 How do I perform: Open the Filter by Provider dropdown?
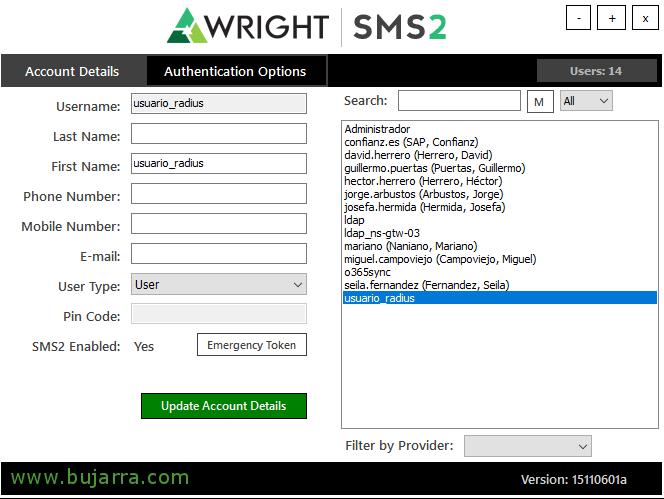(x=528, y=446)
